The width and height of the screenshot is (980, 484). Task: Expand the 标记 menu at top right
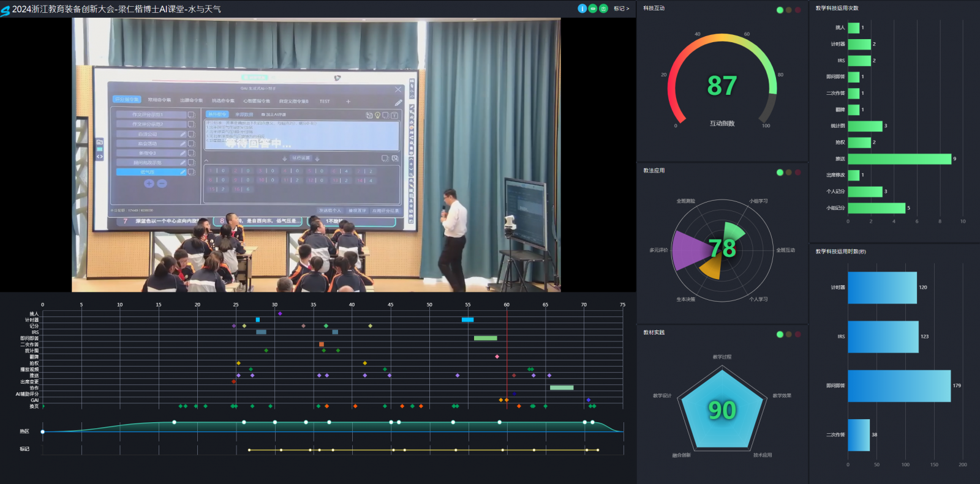point(621,9)
